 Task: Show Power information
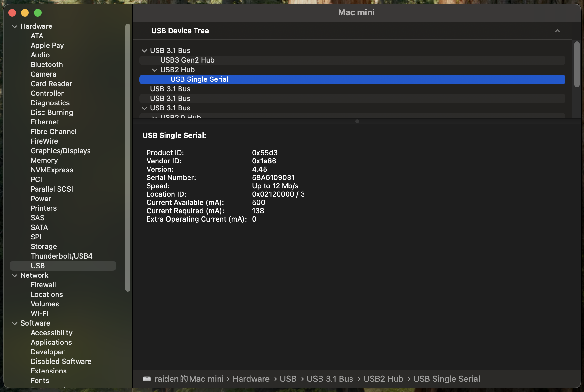tap(41, 199)
